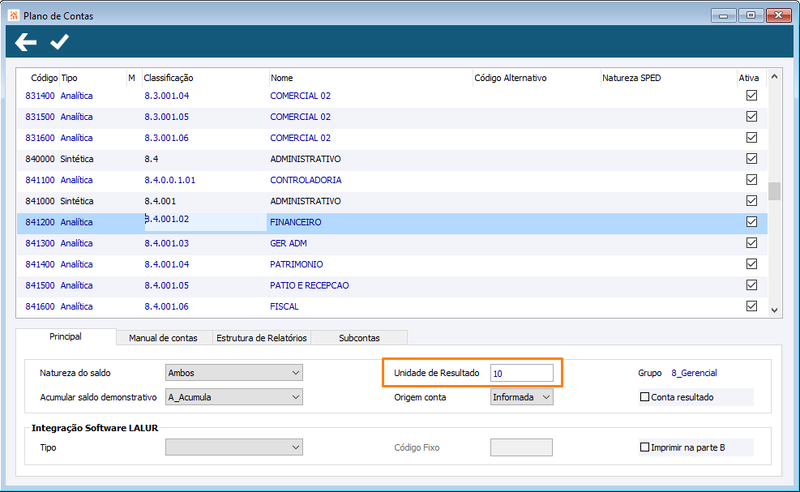Image resolution: width=800 pixels, height=492 pixels.
Task: Click ADMINISTRATIVO name in row 840000
Action: (305, 159)
